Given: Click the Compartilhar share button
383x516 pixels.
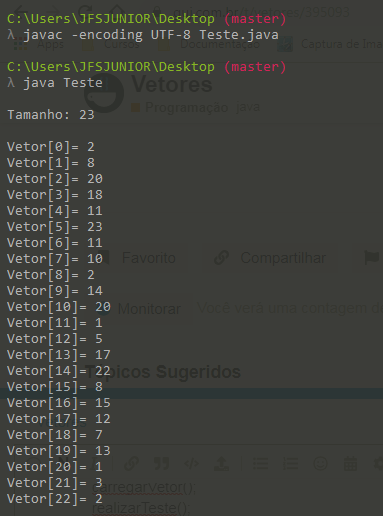Looking at the screenshot, I should tap(271, 258).
